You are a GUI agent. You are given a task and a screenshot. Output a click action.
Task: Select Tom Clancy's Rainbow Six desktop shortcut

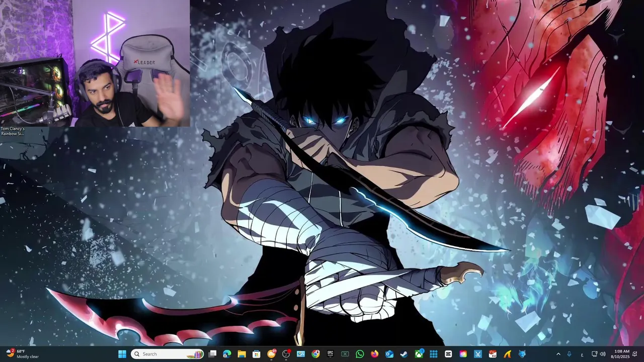pyautogui.click(x=13, y=131)
